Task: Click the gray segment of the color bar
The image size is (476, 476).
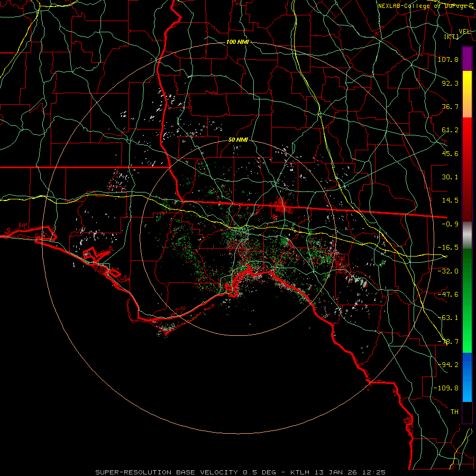Action: coord(467,235)
